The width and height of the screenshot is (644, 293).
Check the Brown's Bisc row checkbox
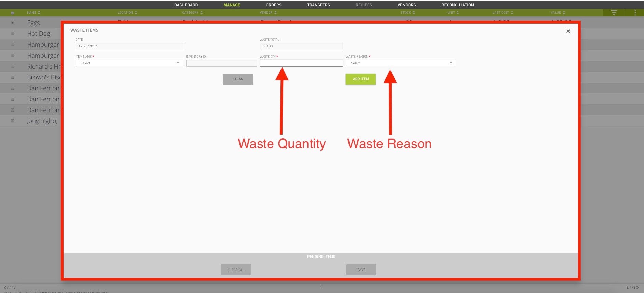(x=12, y=77)
